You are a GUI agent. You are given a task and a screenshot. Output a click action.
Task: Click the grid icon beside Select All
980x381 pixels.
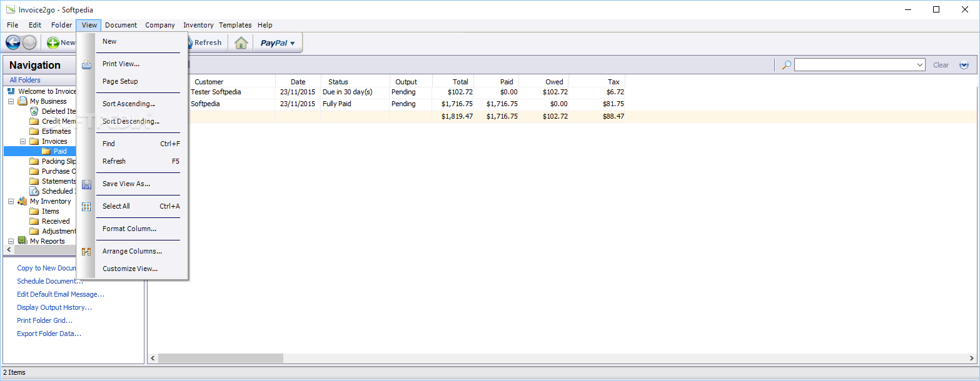86,207
